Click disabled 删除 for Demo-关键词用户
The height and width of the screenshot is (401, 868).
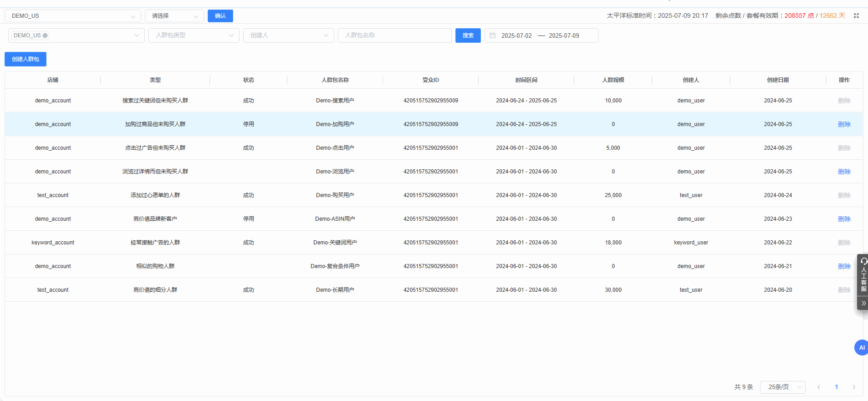tap(844, 243)
